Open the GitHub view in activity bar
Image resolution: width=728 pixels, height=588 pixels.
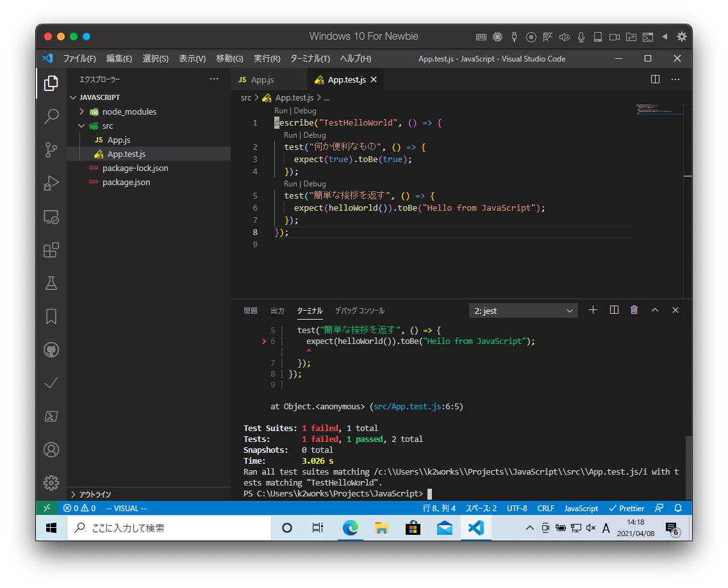(51, 350)
